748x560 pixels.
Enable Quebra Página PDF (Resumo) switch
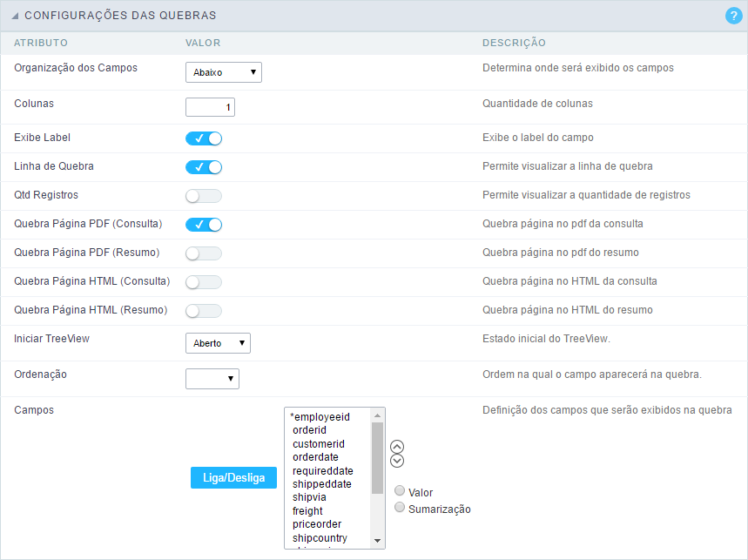tap(204, 253)
